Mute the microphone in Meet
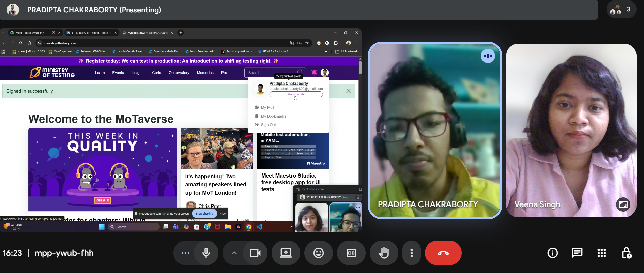The height and width of the screenshot is (273, 644). tap(206, 253)
